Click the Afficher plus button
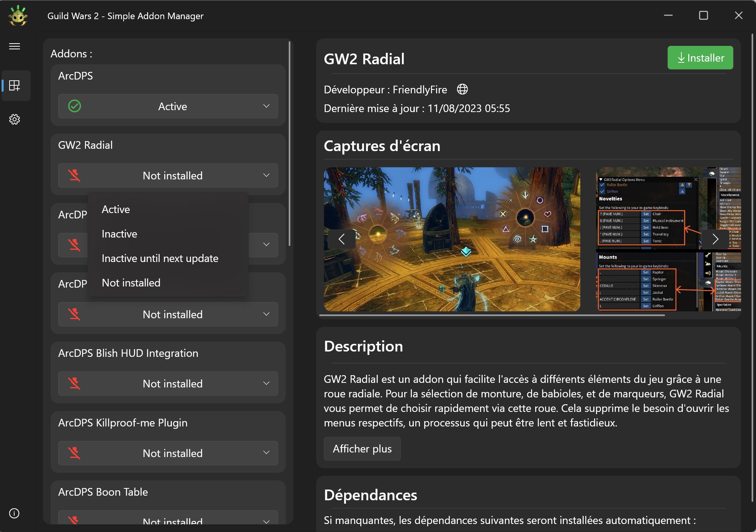Screen dimensions: 756x532 click(362, 449)
